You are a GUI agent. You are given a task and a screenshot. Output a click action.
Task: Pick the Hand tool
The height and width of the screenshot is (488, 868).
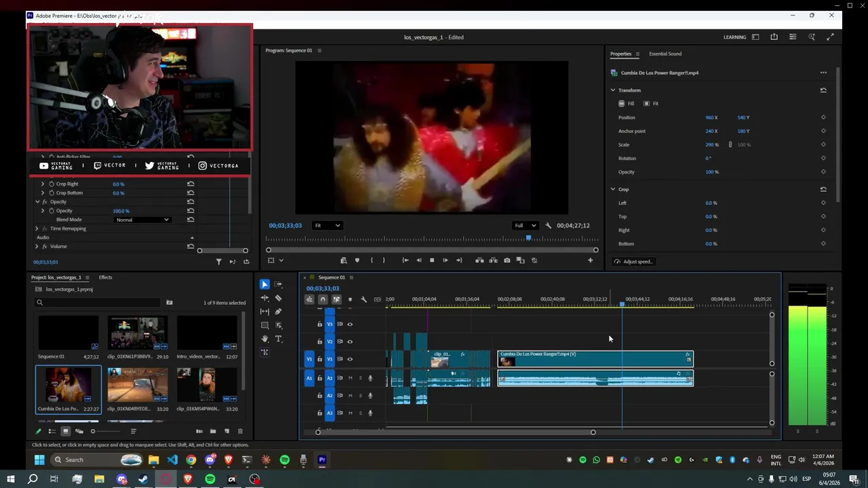[x=264, y=339]
